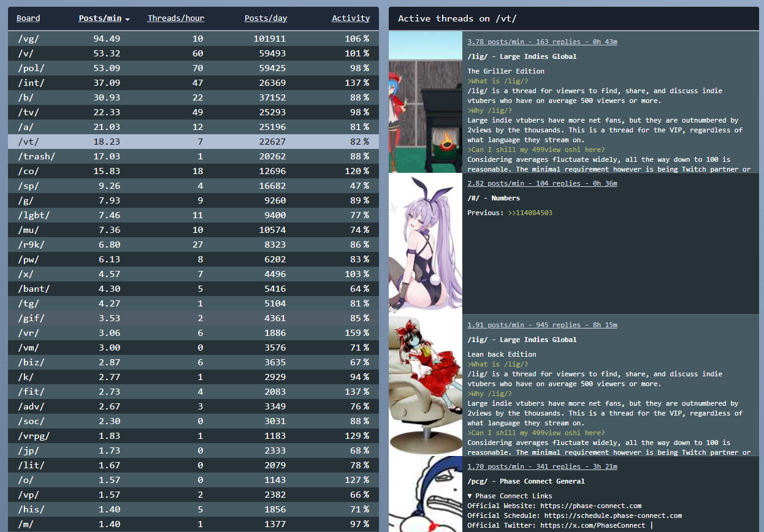The image size is (764, 532).
Task: Select the /r9k/ board row
Action: pyautogui.click(x=193, y=245)
